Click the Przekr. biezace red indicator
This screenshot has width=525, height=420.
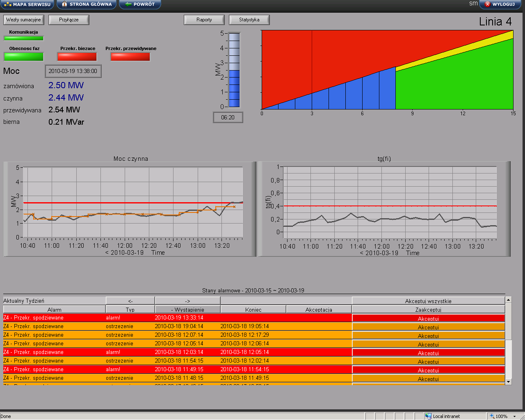(x=77, y=57)
